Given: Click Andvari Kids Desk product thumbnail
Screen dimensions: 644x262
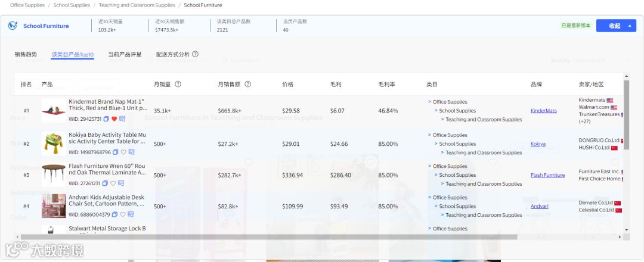Looking at the screenshot, I should point(54,206).
